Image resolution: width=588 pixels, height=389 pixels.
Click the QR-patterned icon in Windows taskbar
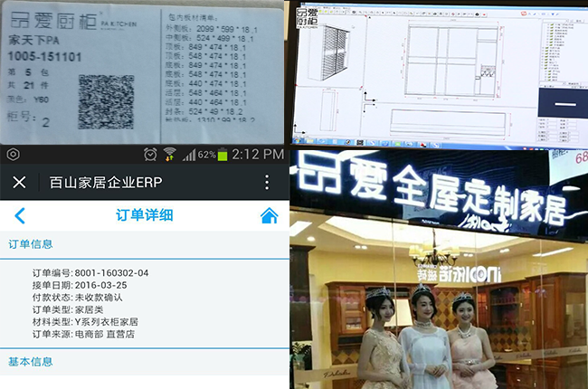(x=360, y=143)
